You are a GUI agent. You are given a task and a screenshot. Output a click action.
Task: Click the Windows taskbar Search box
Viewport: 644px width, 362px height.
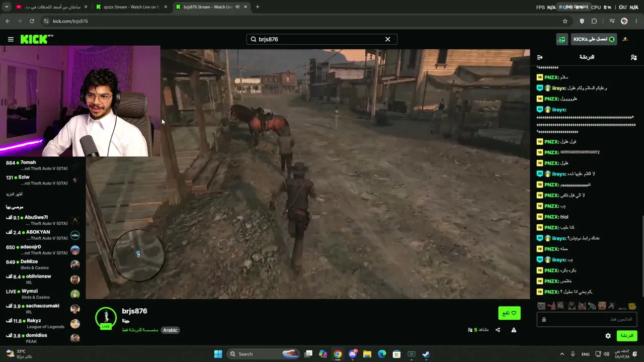point(263,354)
